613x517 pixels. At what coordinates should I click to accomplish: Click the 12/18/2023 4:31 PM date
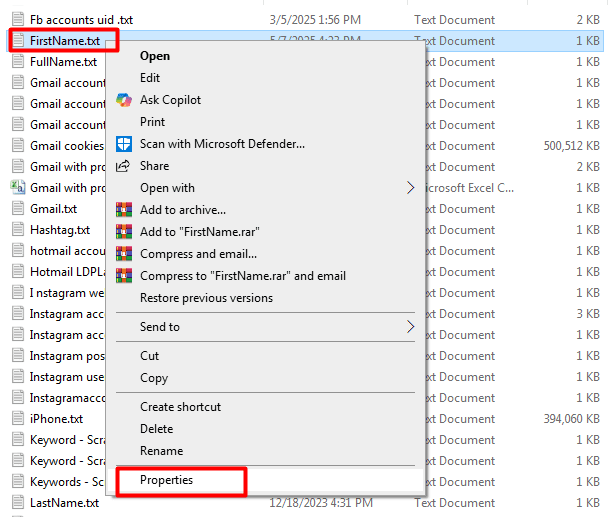(x=321, y=503)
